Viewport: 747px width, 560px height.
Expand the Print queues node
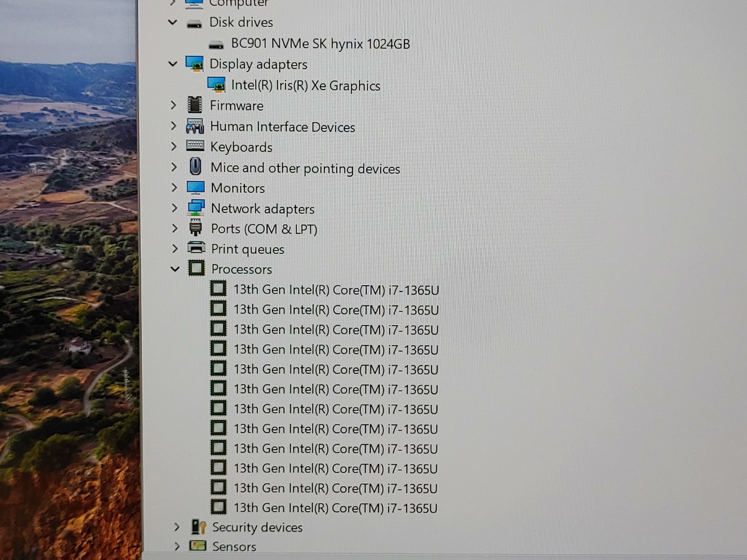coord(175,248)
